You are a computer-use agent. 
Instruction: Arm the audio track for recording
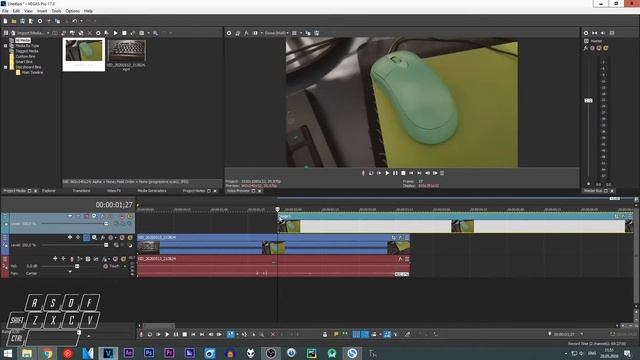pyautogui.click(x=71, y=259)
